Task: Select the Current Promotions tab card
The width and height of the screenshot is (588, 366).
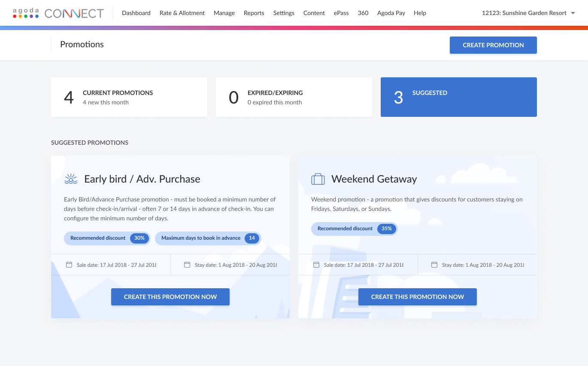Action: click(x=129, y=97)
